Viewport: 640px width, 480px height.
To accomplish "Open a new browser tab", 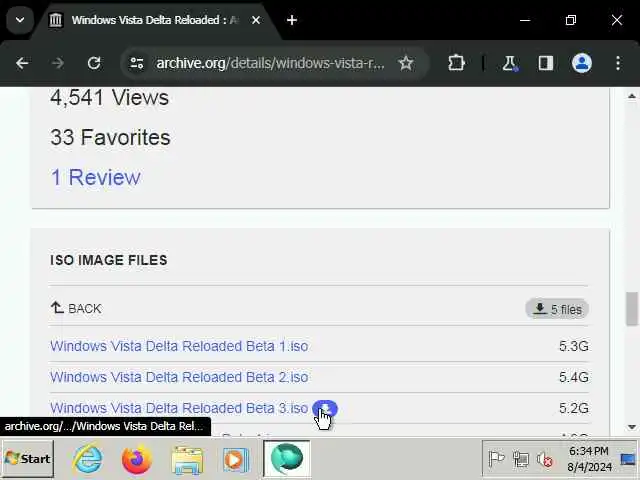I will tap(291, 20).
